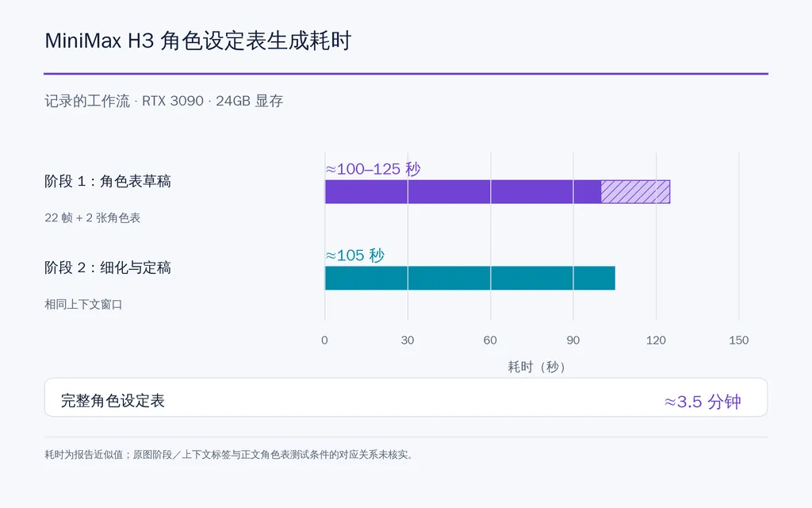Click axis tick label "0"
This screenshot has height=508, width=812.
pyautogui.click(x=324, y=341)
